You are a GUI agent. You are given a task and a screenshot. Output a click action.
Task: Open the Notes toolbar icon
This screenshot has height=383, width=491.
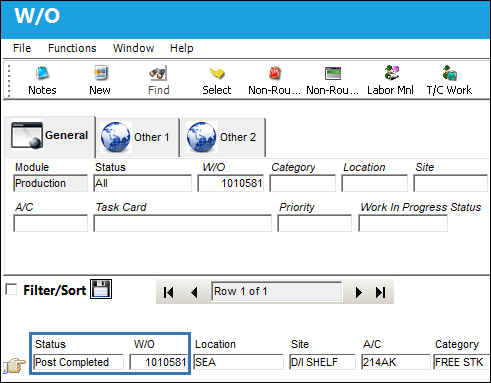tap(42, 73)
